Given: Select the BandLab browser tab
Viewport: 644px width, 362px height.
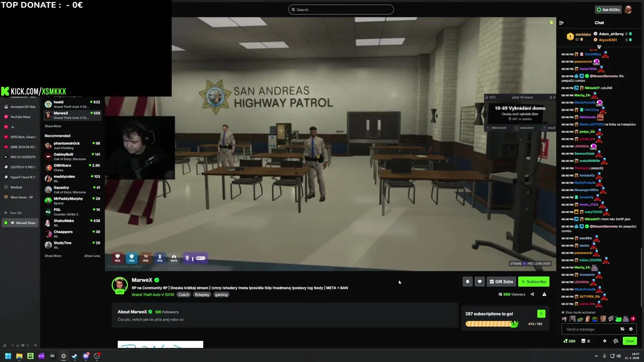Looking at the screenshot, I should pyautogui.click(x=20, y=187).
